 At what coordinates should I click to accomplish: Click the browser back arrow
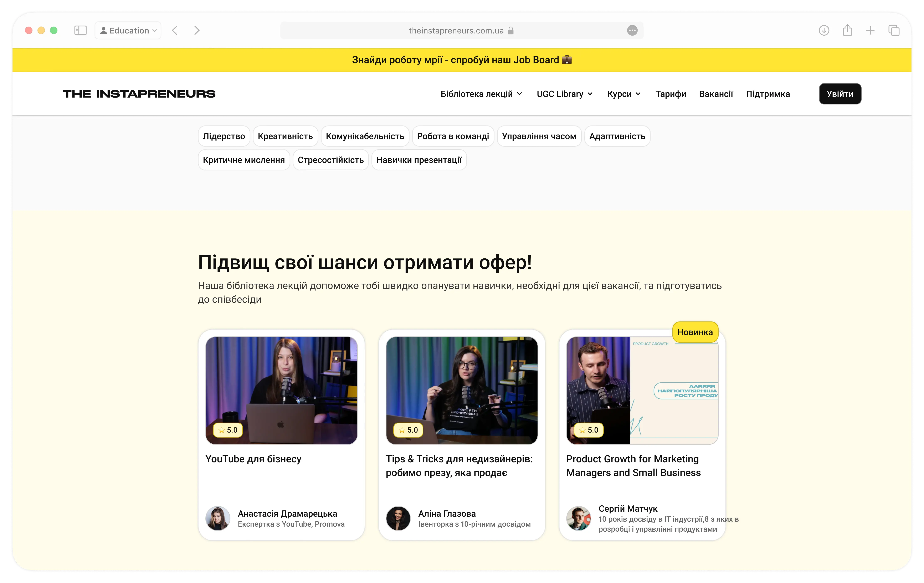(175, 30)
